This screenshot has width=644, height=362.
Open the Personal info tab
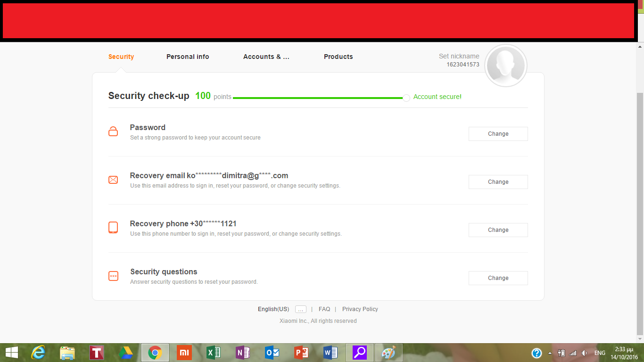[188, 57]
